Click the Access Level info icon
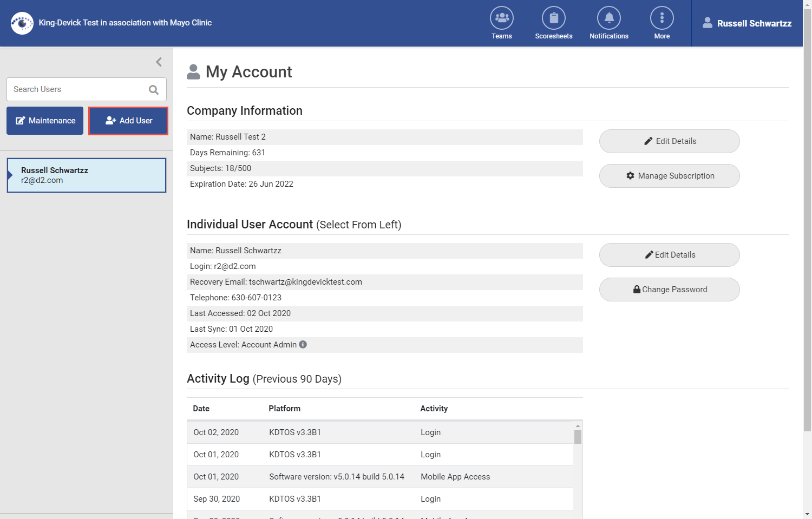The width and height of the screenshot is (812, 519). pos(303,345)
